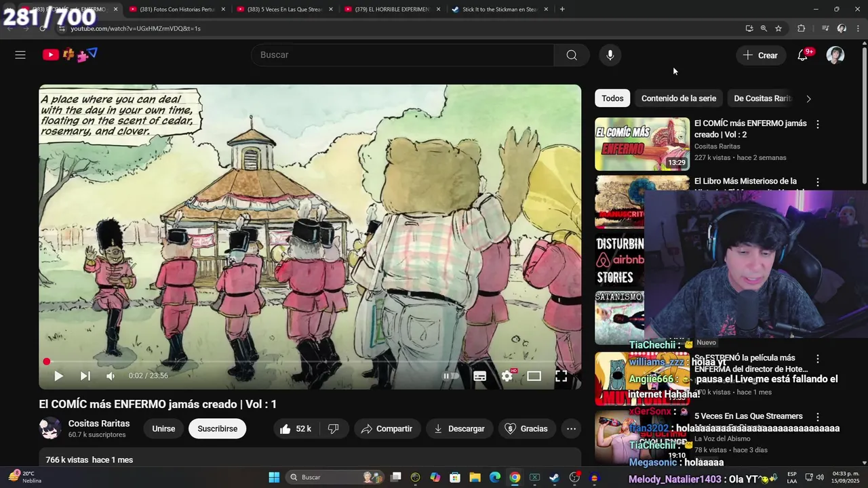Select Contenido de la serie chip
This screenshot has width=868, height=488.
679,98
